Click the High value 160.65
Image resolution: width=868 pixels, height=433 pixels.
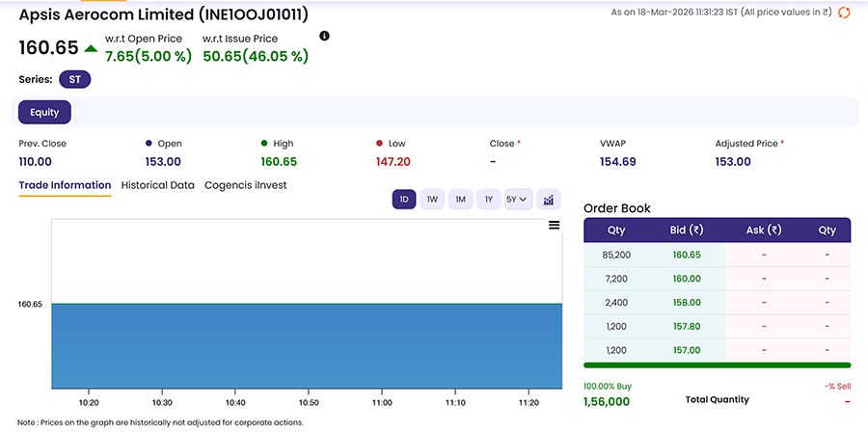[x=279, y=162]
